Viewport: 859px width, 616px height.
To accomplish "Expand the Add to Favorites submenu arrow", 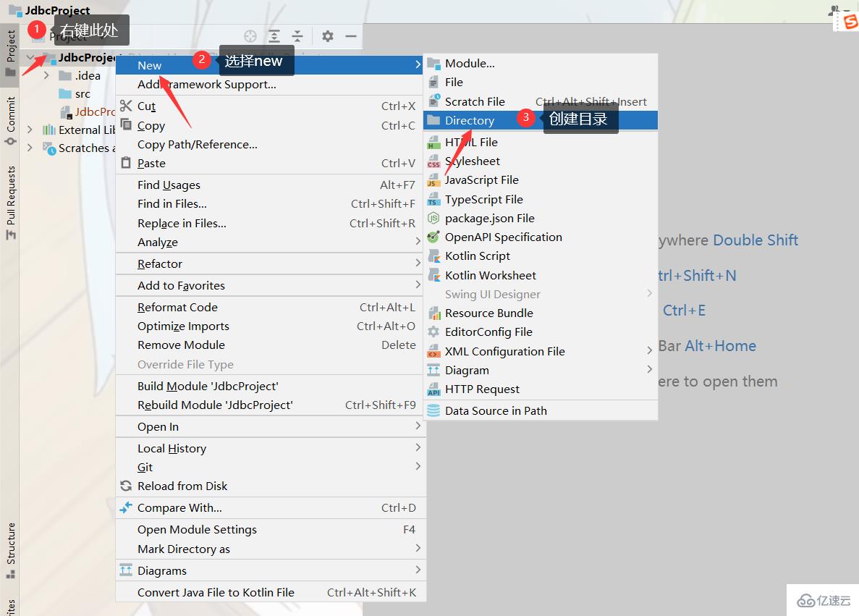I will point(418,284).
